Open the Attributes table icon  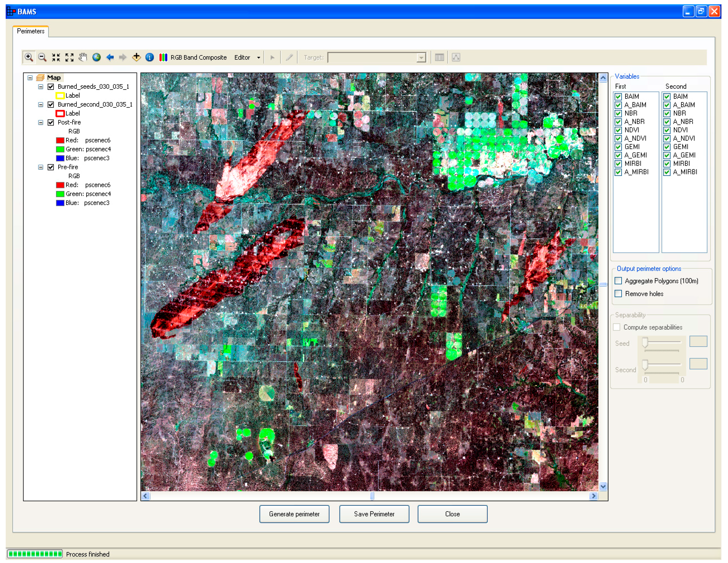[439, 57]
